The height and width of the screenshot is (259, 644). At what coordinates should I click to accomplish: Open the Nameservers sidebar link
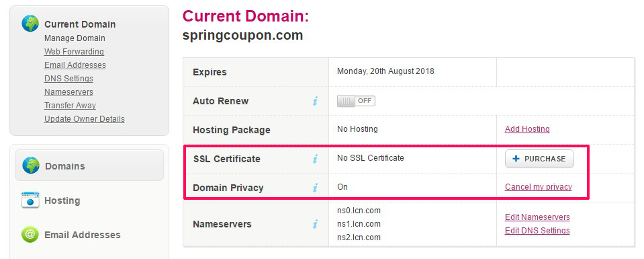point(68,91)
